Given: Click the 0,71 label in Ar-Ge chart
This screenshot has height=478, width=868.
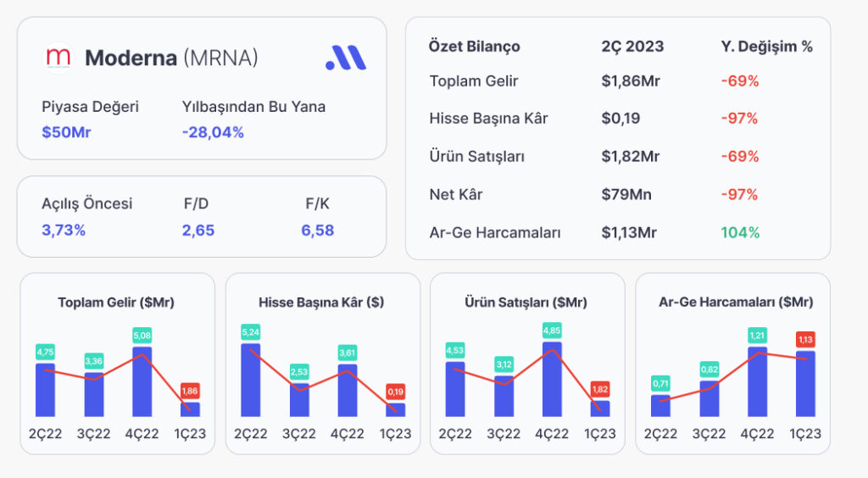Looking at the screenshot, I should click(x=660, y=383).
